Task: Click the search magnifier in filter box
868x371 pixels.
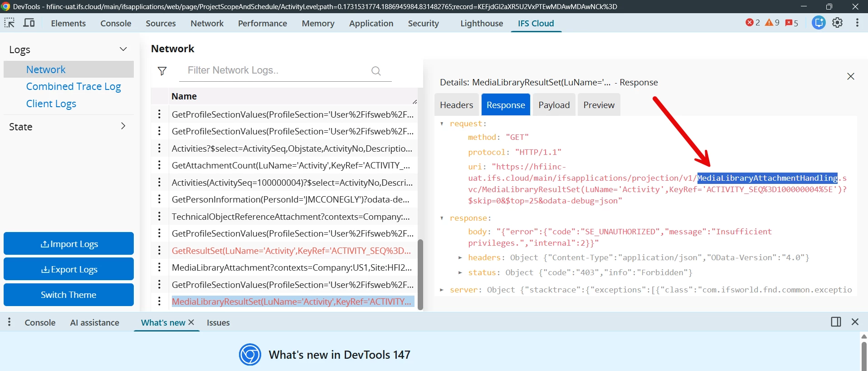Action: tap(376, 71)
